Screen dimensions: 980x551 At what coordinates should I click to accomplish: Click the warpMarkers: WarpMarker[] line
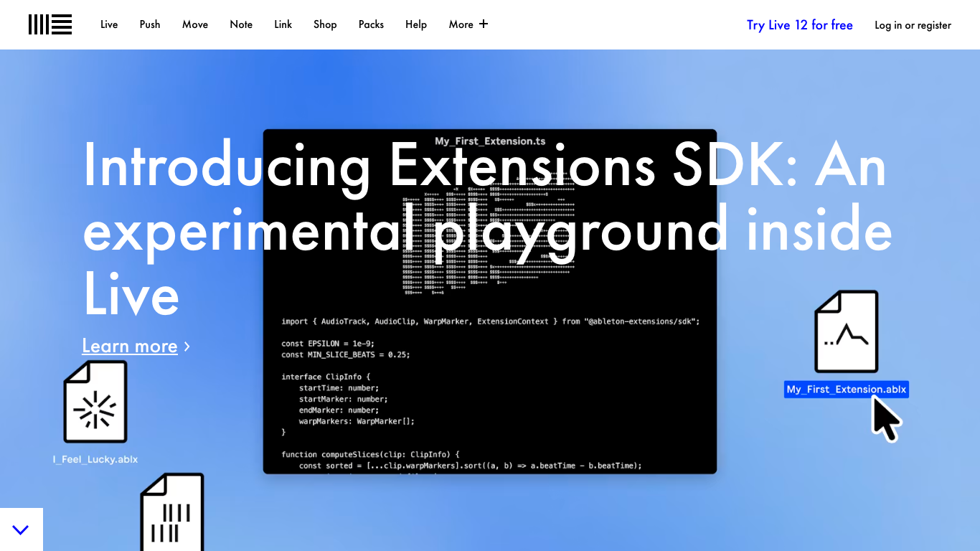click(x=357, y=421)
